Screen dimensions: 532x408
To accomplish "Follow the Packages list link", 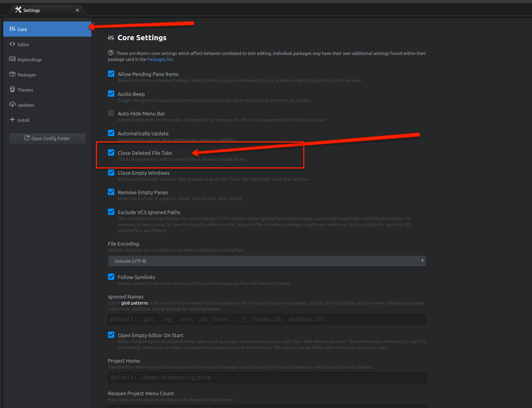I will coord(160,59).
